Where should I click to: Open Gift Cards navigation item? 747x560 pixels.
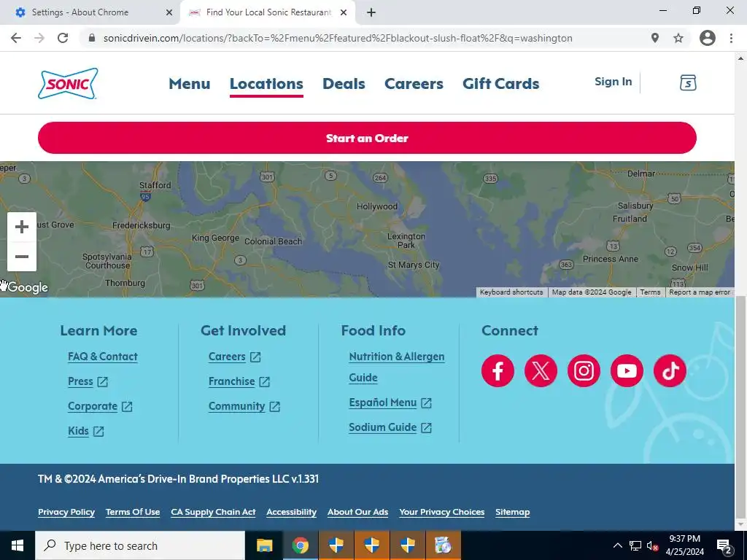(x=500, y=84)
